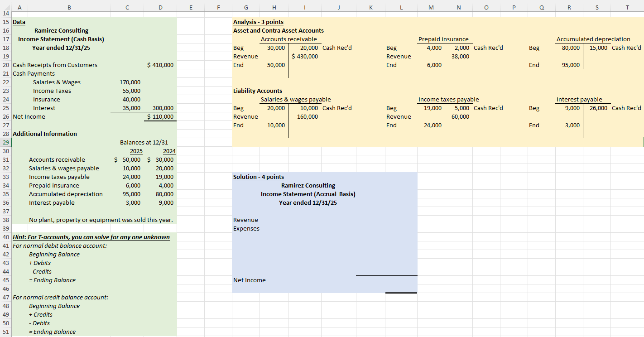The width and height of the screenshot is (644, 337).
Task: Click the "$ 110,000" net income value
Action: [160, 116]
